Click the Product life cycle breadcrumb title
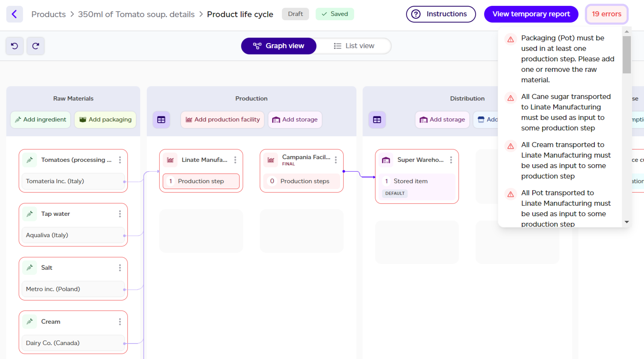Screen dimensions: 644x359 (240, 14)
